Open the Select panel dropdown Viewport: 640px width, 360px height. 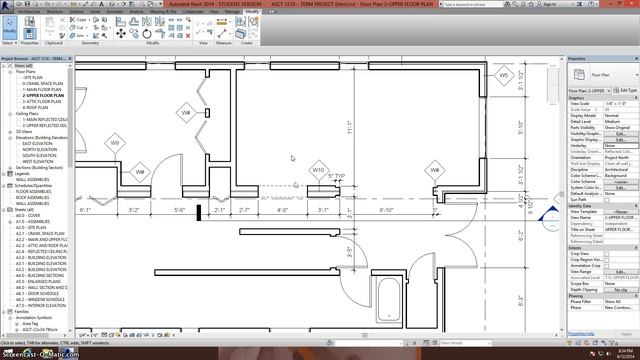(x=9, y=43)
